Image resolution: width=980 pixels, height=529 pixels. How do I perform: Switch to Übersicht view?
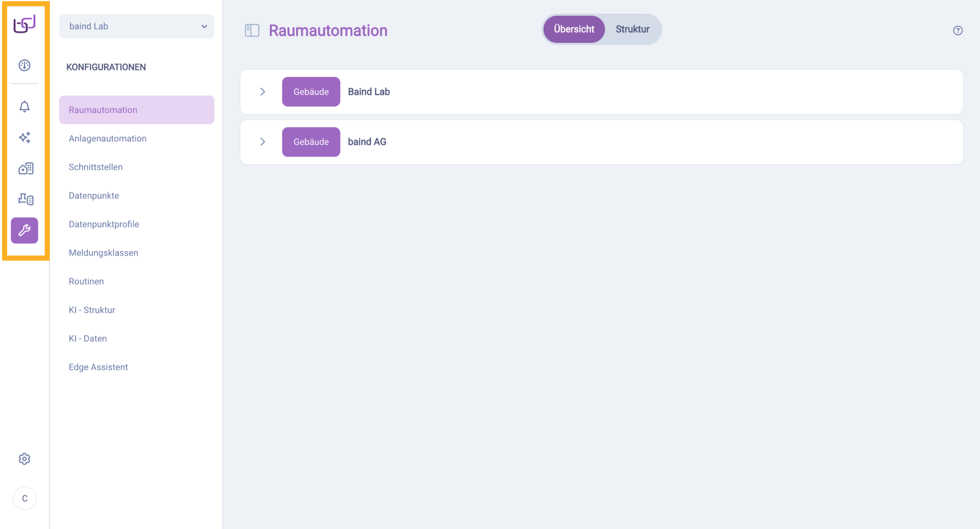click(x=574, y=30)
